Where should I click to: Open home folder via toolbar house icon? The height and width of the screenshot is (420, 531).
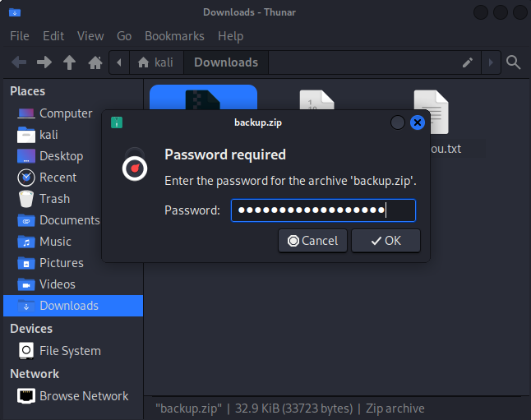coord(95,62)
